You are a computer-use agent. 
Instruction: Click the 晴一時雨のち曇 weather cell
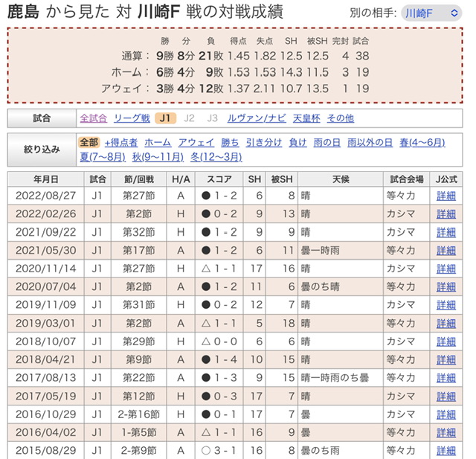(341, 378)
